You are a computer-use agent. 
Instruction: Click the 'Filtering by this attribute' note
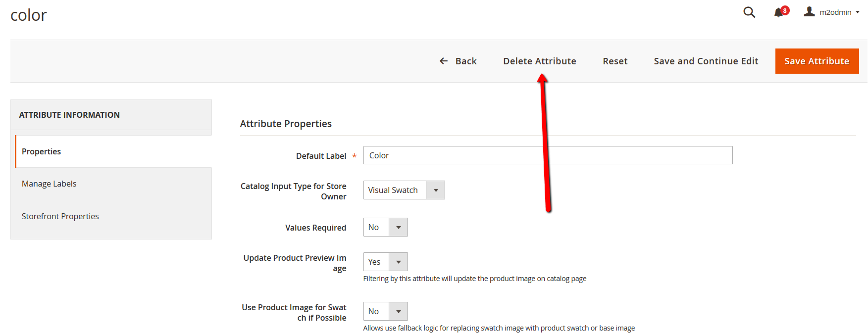(475, 279)
